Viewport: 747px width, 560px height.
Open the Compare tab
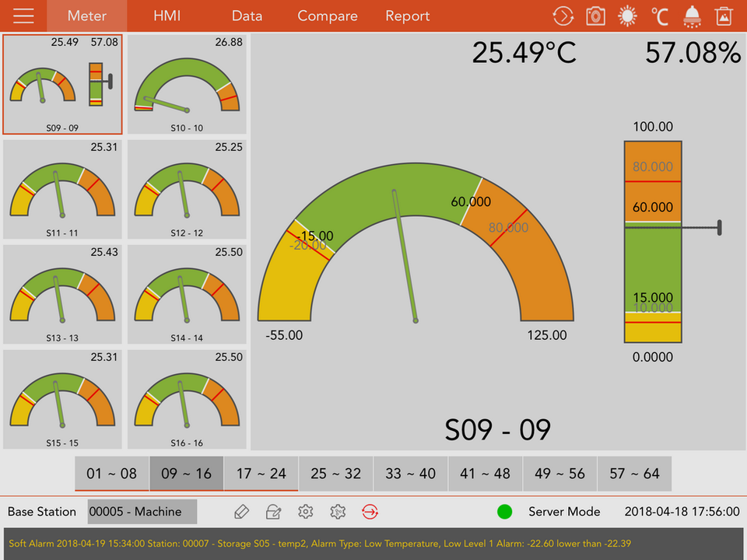328,16
